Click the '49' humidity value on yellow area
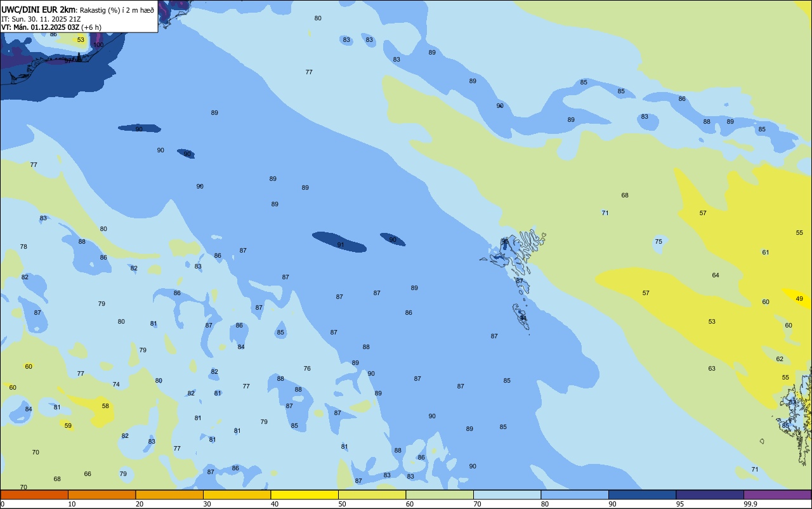812x509 pixels. [799, 299]
